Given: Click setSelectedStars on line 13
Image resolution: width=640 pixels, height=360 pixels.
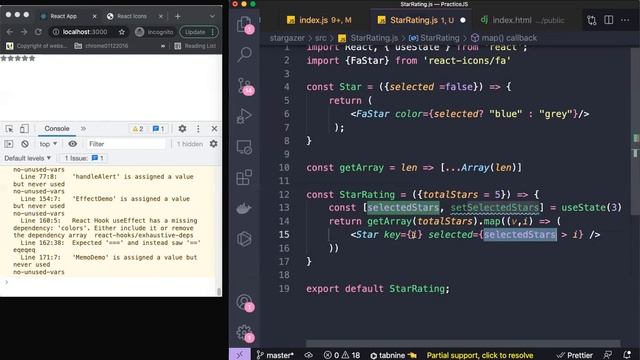Looking at the screenshot, I should (494, 208).
